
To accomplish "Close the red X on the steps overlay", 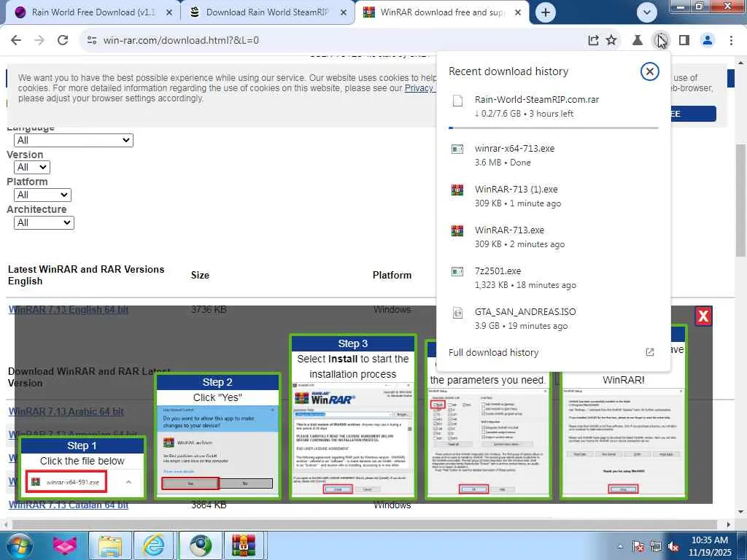I will click(x=703, y=316).
